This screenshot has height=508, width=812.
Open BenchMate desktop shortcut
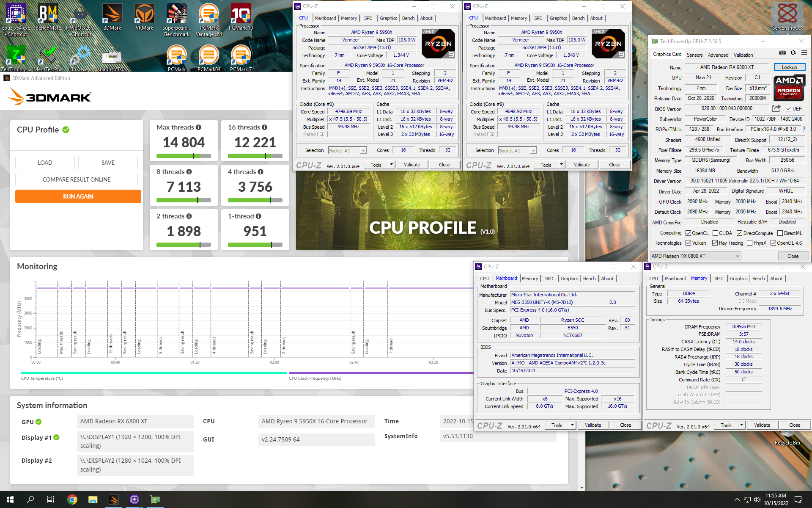tap(48, 17)
